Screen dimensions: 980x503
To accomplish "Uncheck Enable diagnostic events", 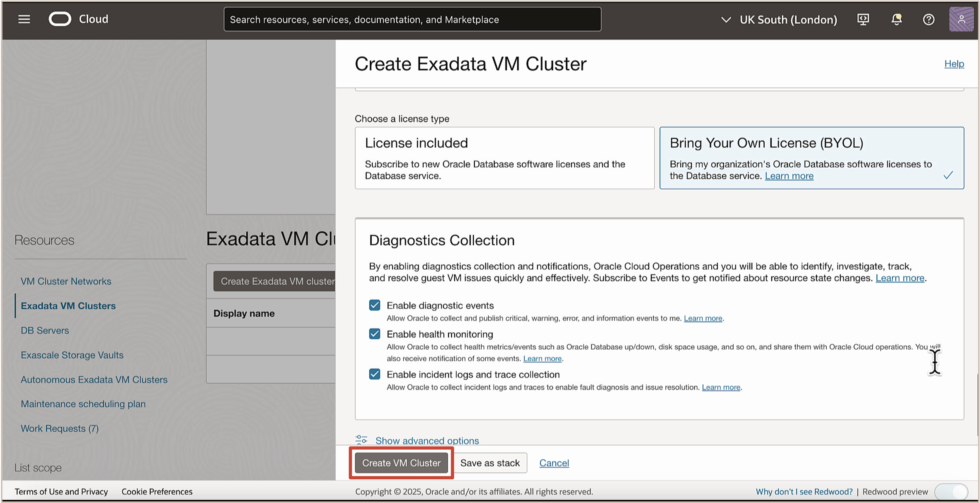I will coord(374,305).
